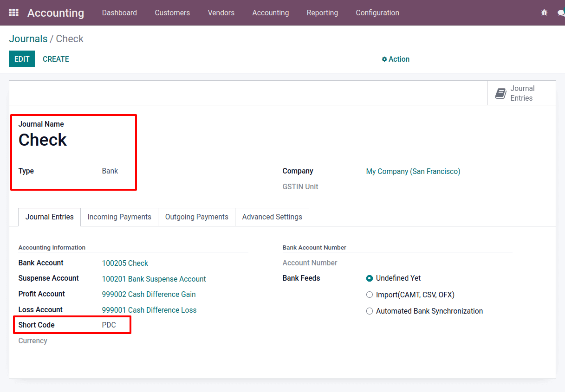Go back to Journals breadcrumb
Viewport: 565px width, 392px height.
pos(28,39)
